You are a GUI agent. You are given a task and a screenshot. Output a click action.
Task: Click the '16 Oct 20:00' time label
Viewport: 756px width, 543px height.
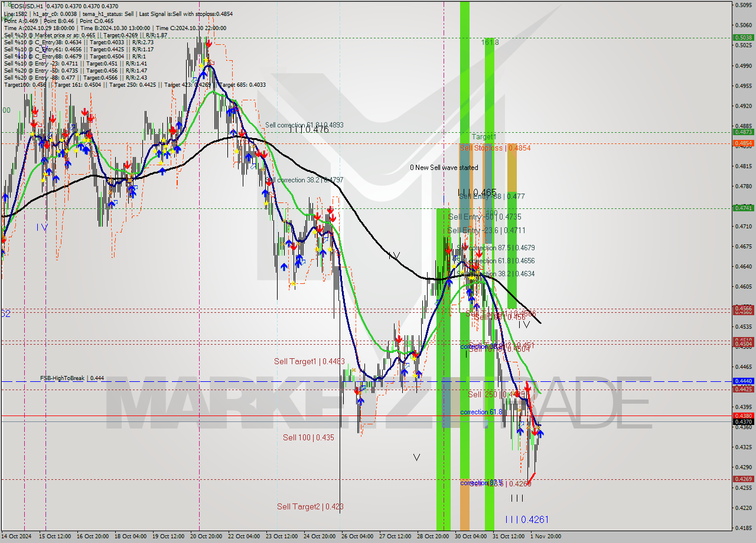(x=93, y=537)
